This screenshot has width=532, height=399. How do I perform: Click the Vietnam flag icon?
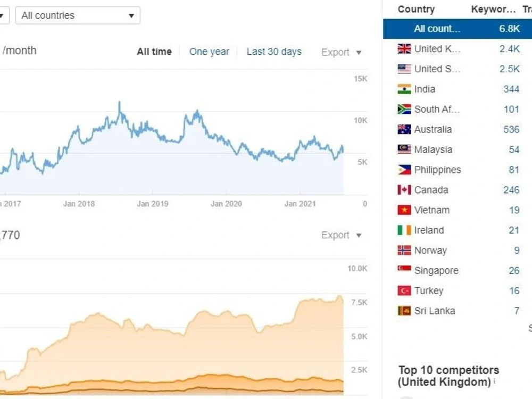coord(404,210)
